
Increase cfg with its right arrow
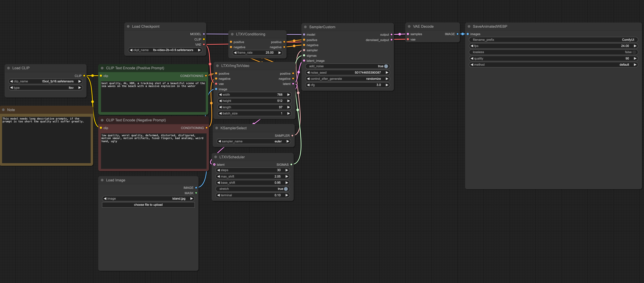click(x=387, y=85)
